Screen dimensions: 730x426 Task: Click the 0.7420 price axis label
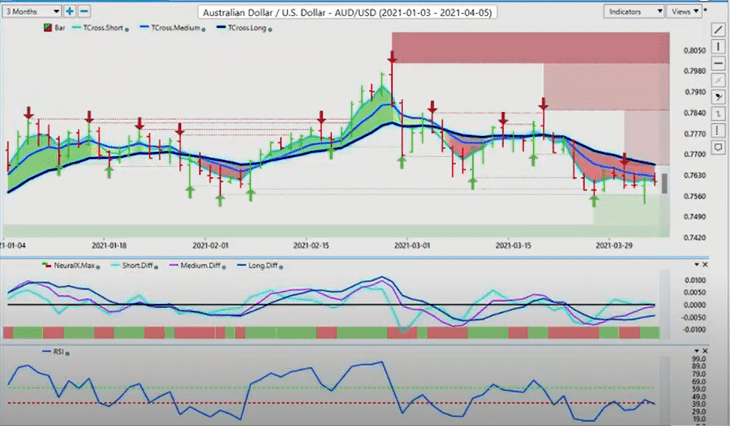(x=695, y=238)
